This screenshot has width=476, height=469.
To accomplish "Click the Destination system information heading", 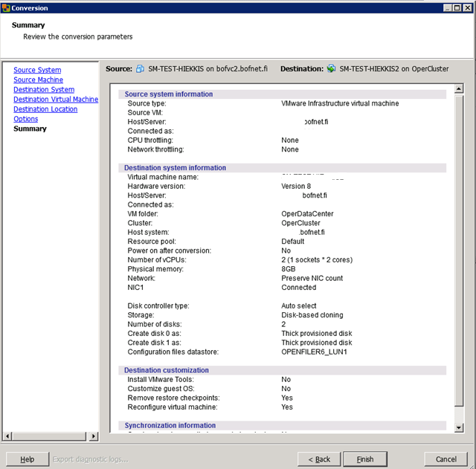I will pyautogui.click(x=175, y=168).
